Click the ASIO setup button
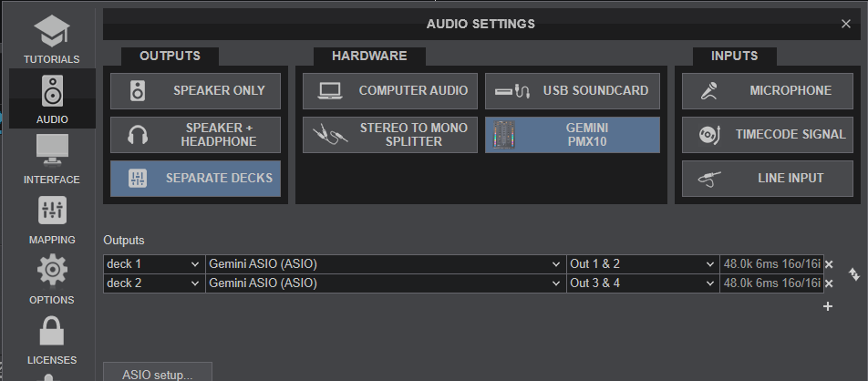 [x=158, y=373]
